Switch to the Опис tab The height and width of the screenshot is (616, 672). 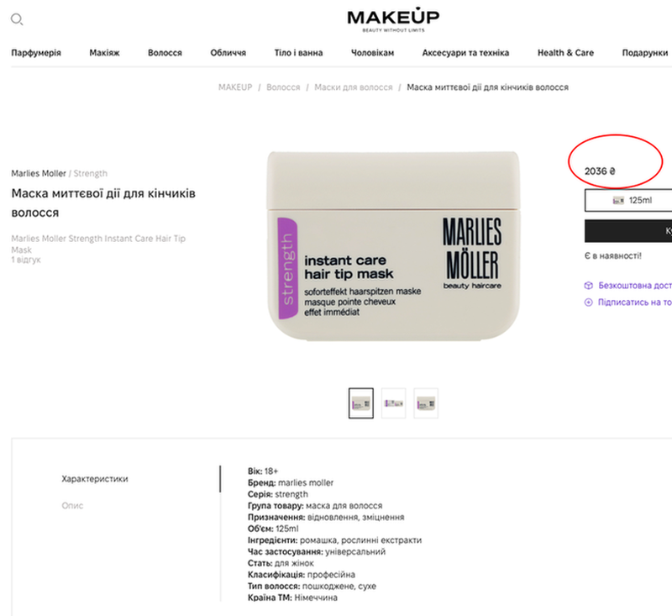coord(72,506)
